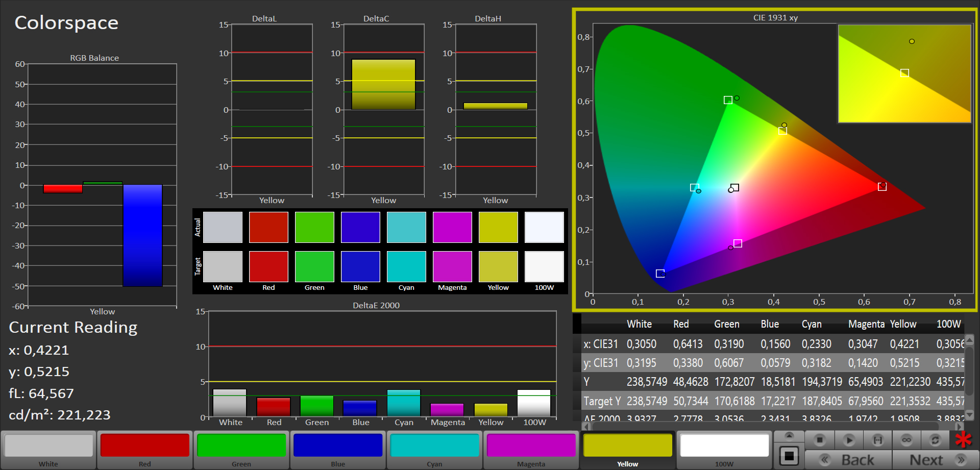
Task: Click the Actual row White swatch
Action: coord(223,227)
